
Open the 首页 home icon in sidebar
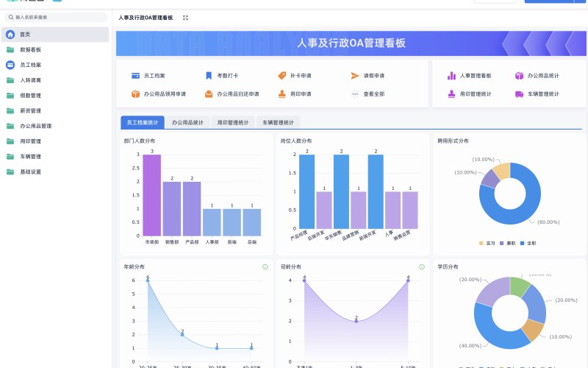pyautogui.click(x=10, y=35)
